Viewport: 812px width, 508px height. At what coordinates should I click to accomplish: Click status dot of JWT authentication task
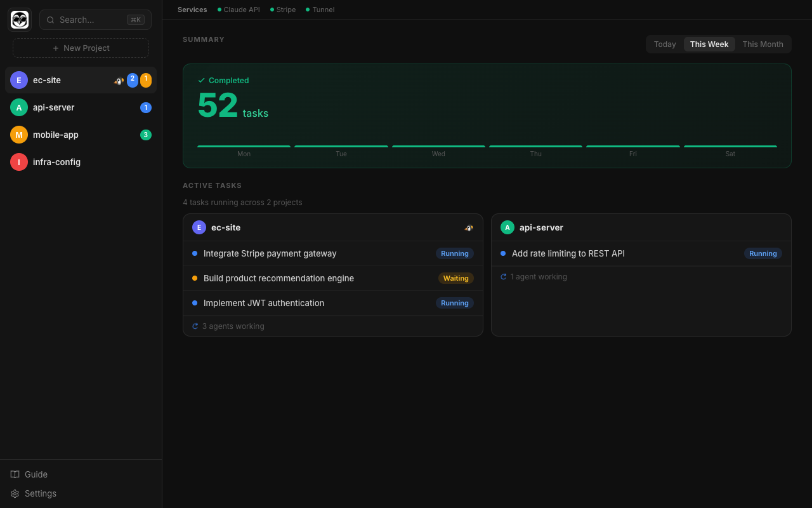point(195,303)
